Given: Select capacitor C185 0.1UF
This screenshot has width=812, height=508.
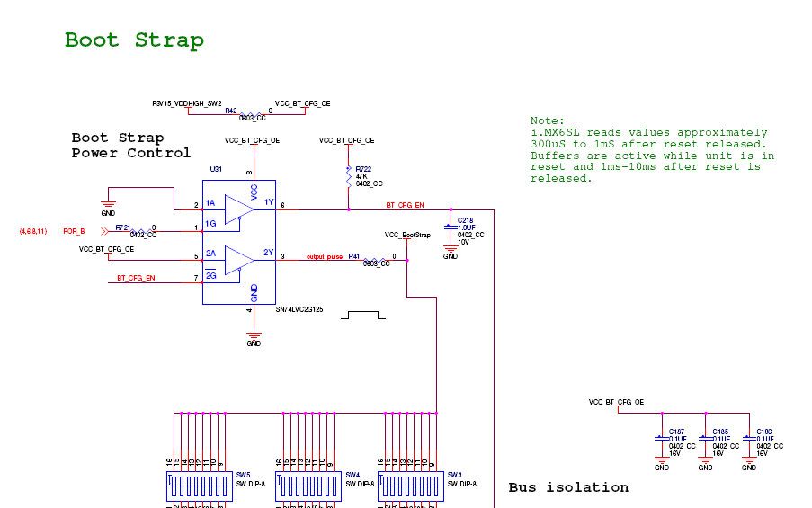Looking at the screenshot, I should [705, 438].
